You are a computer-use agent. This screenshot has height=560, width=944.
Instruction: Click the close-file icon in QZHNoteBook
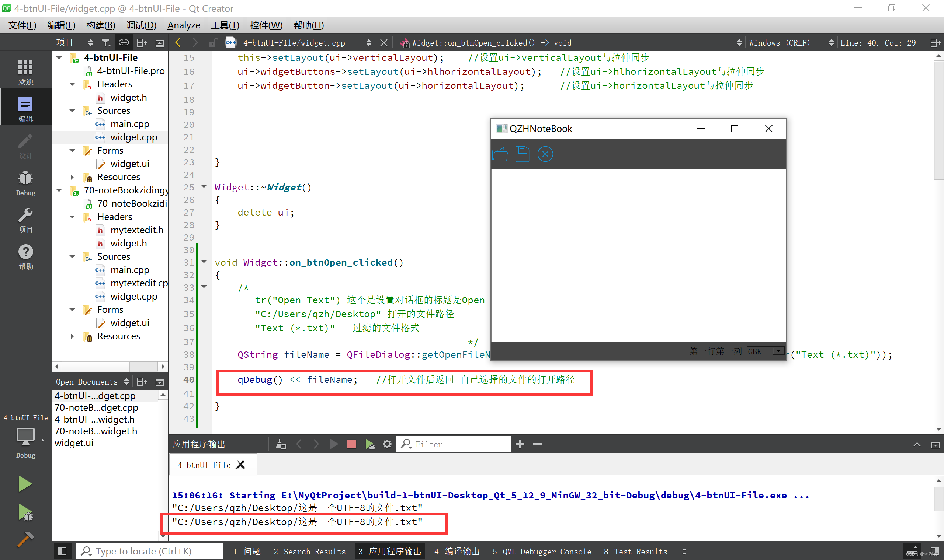pyautogui.click(x=545, y=154)
